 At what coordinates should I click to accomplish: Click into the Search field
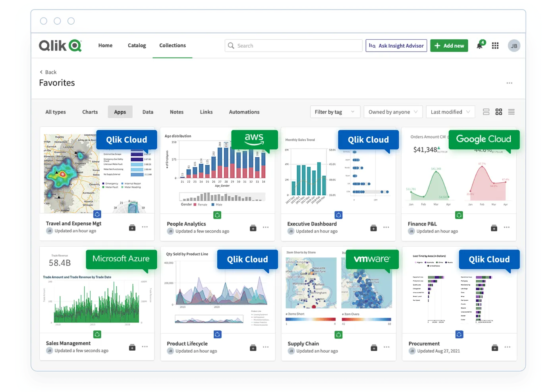coord(293,46)
